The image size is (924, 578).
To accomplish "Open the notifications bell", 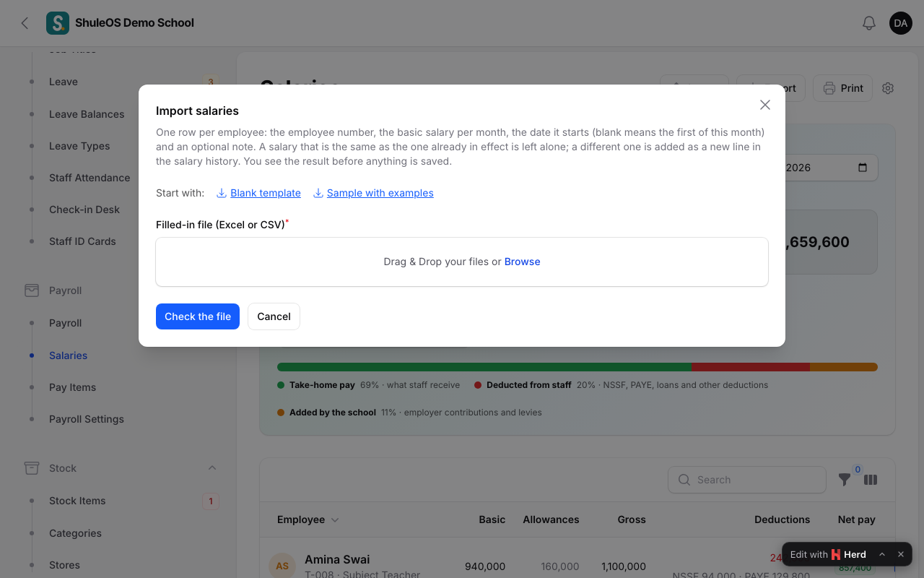I will tap(869, 23).
